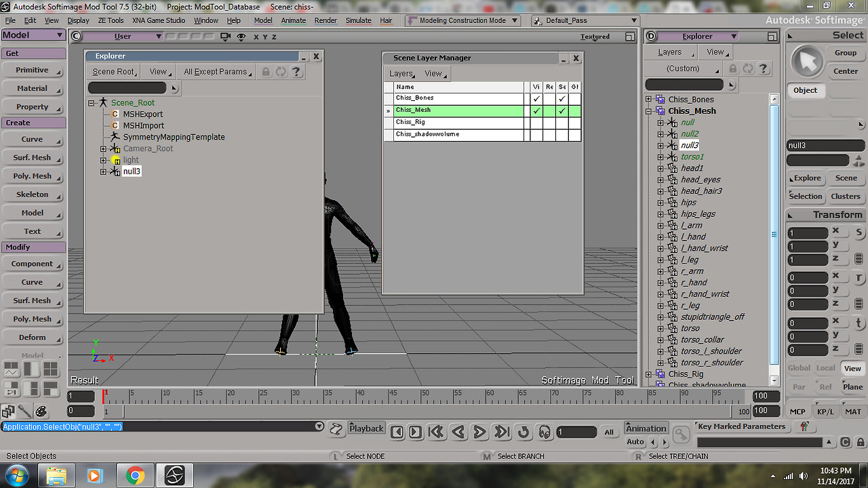Toggle Visibility check for Chiss_Bones layer
Screen dimensions: 868x488
[536, 99]
